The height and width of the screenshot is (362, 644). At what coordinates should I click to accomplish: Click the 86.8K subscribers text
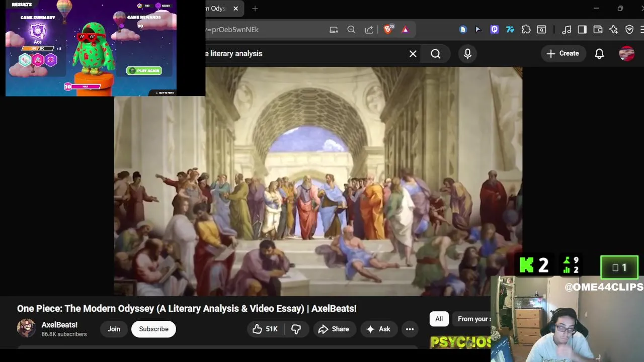[x=64, y=334]
